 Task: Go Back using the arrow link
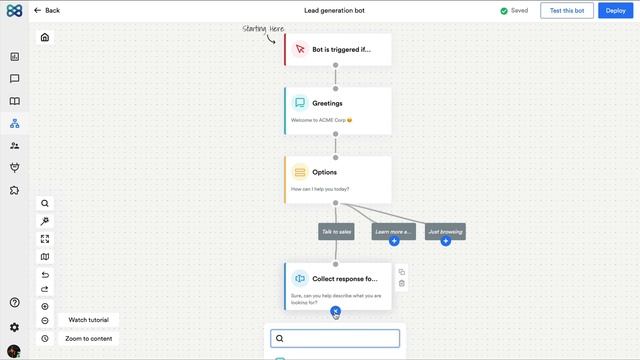47,11
